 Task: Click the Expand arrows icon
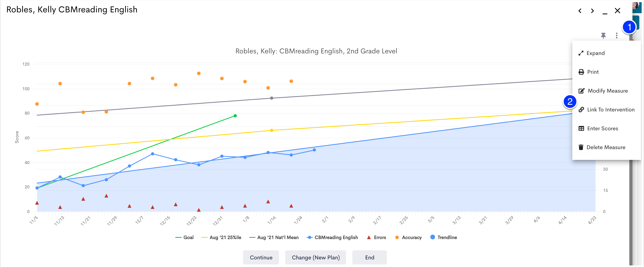[581, 53]
